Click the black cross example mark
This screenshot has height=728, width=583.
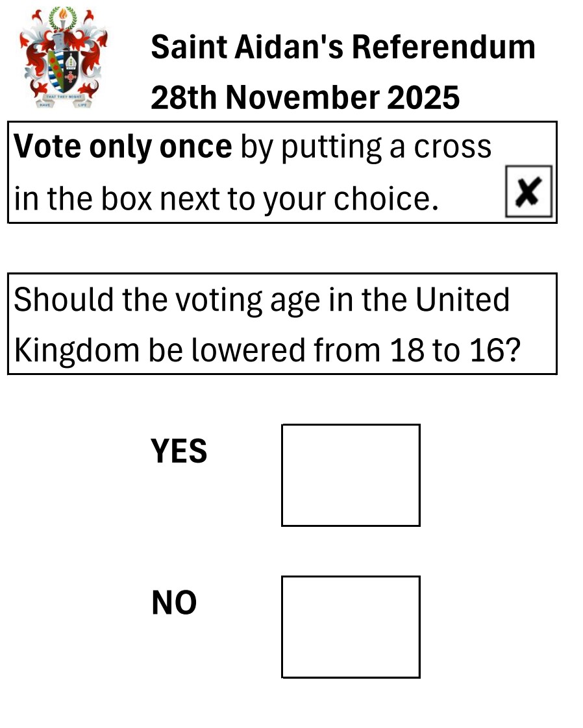(528, 192)
